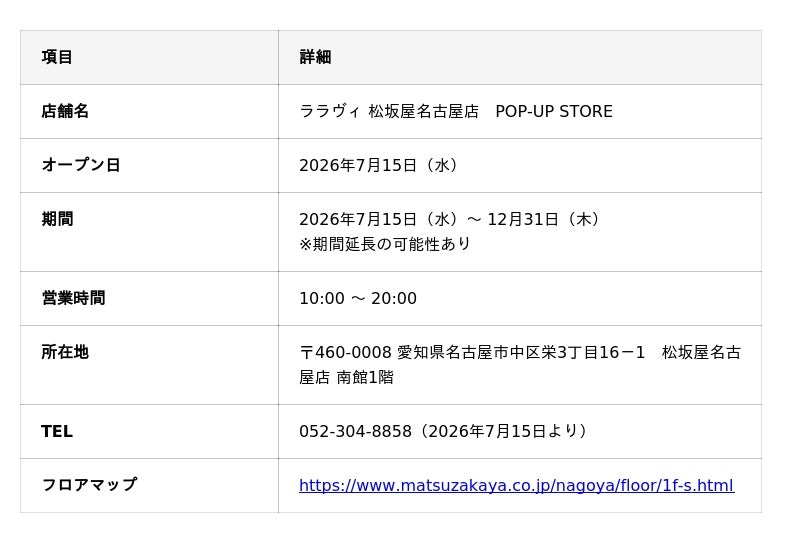Click the 052-304-8858 phone number
This screenshot has width=800, height=543.
(355, 431)
